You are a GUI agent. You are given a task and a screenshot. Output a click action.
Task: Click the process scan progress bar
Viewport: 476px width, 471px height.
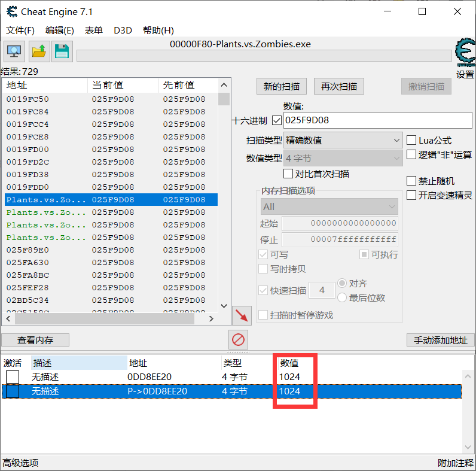tap(264, 56)
